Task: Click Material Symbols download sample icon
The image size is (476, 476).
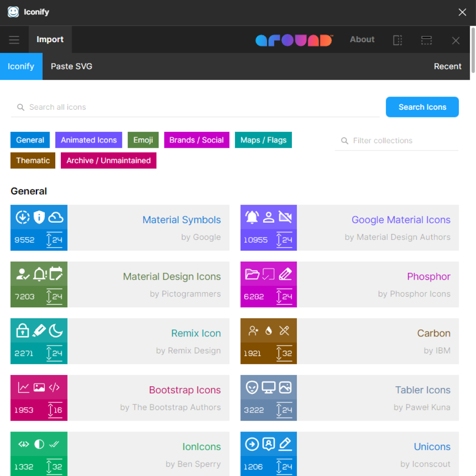Action: 23,217
